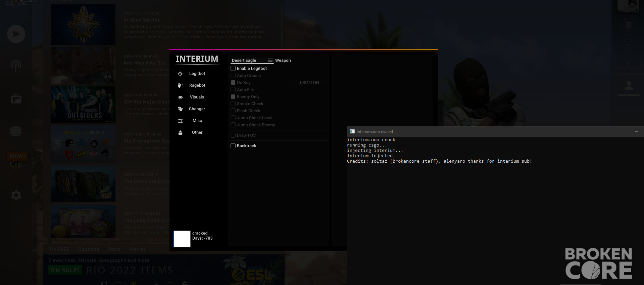The width and height of the screenshot is (644, 285).
Task: Click the LBUTTON key binding selector
Action: [x=309, y=83]
